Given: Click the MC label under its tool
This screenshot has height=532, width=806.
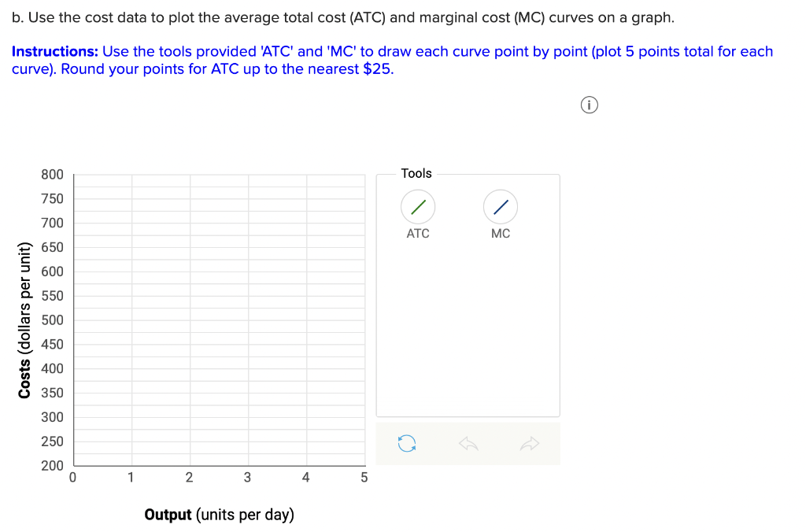Looking at the screenshot, I should coord(501,233).
